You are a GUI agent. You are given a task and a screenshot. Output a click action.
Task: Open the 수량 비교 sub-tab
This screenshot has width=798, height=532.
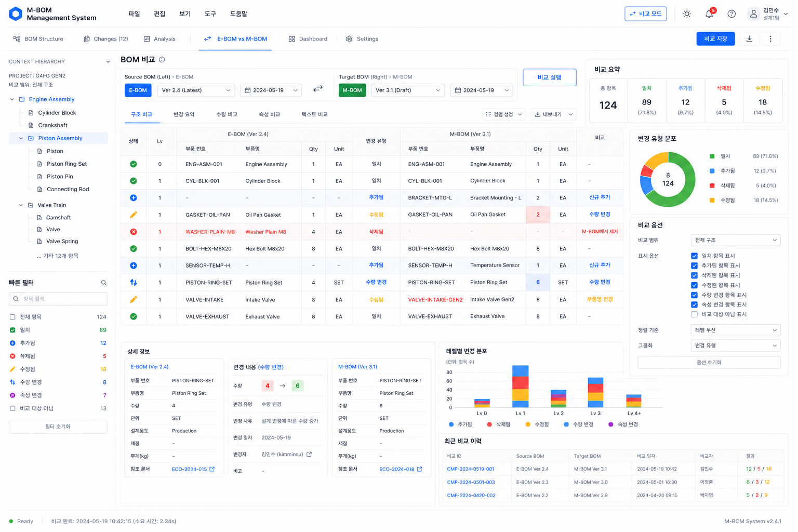(x=227, y=114)
